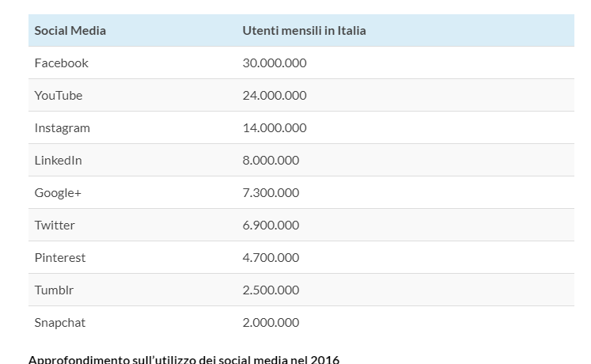591x364 pixels.
Task: Click the 14.000.000 value for Instagram
Action: pyautogui.click(x=275, y=128)
